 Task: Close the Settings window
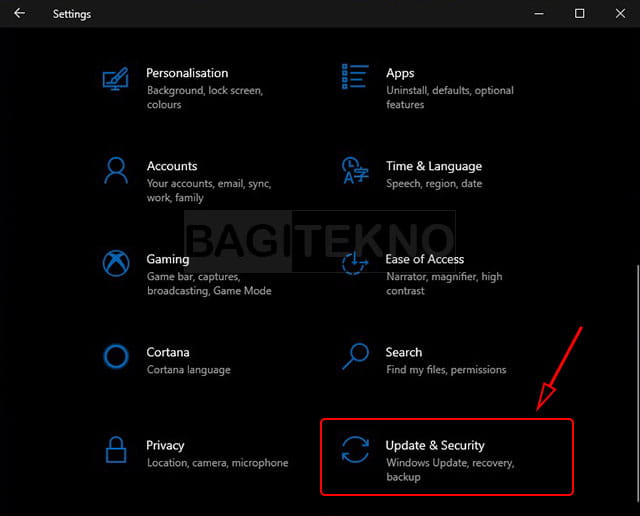620,13
